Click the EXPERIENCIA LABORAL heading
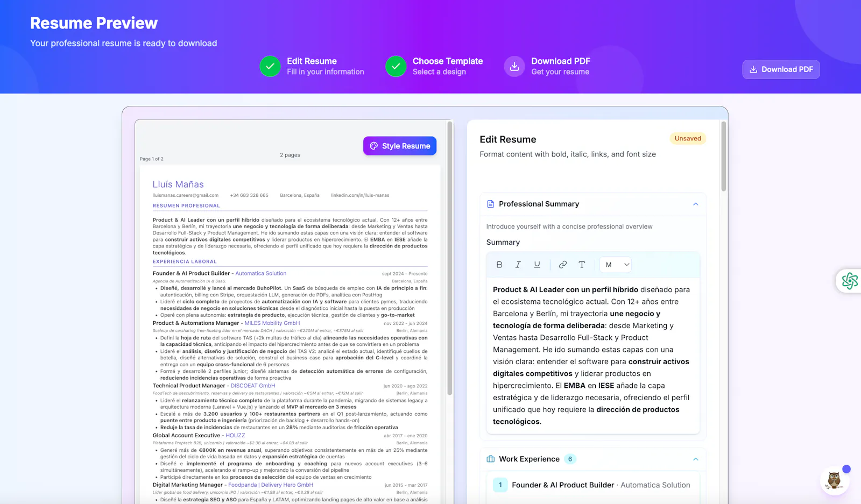 (185, 261)
